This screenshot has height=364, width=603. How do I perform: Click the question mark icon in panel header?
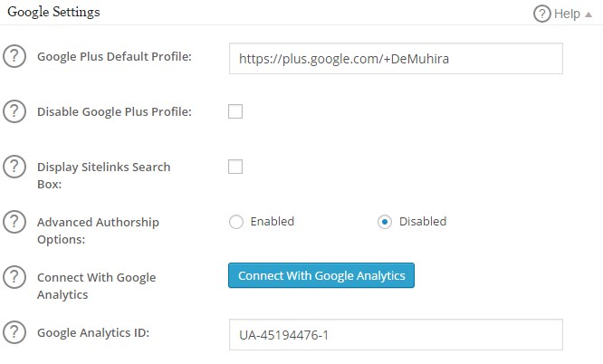pyautogui.click(x=541, y=14)
